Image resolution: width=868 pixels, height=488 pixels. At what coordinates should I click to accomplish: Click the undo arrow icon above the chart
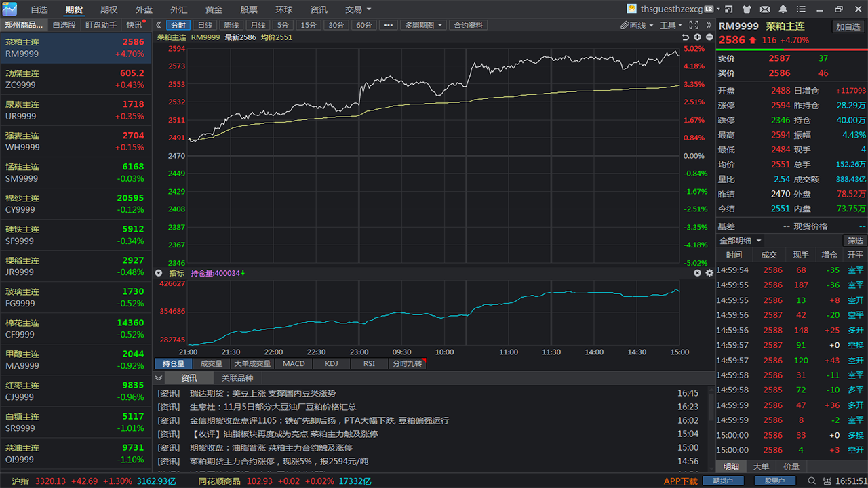(x=686, y=37)
